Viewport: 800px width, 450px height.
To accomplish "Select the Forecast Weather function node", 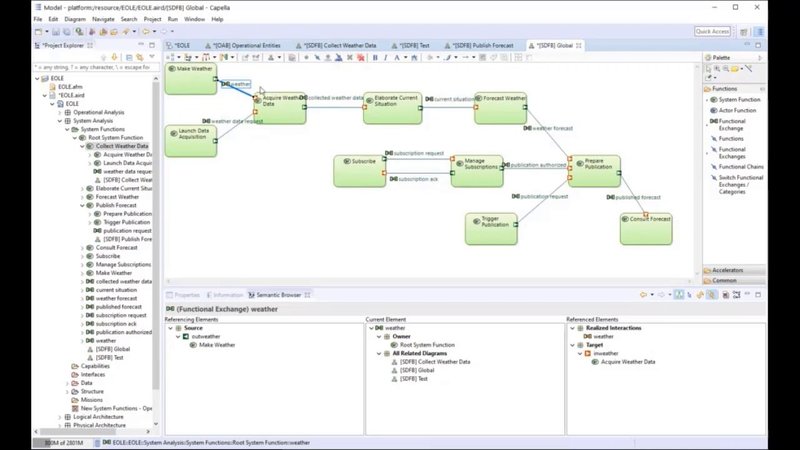I will 500,108.
